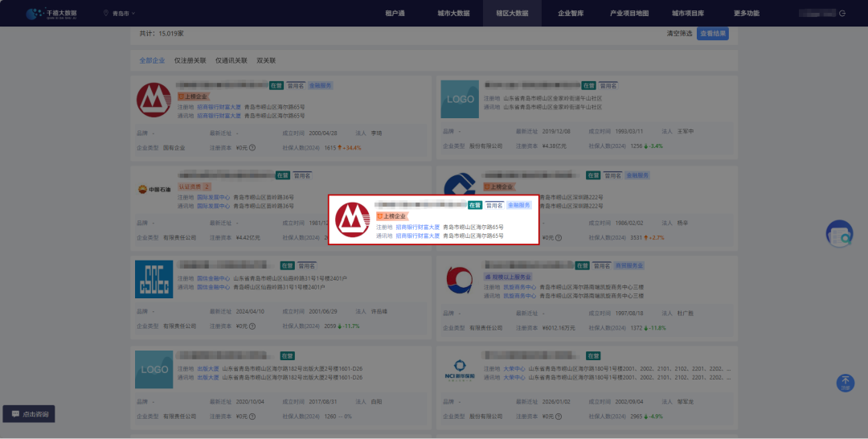This screenshot has height=439, width=868.
Task: Click the blurred username in header
Action: tap(817, 14)
